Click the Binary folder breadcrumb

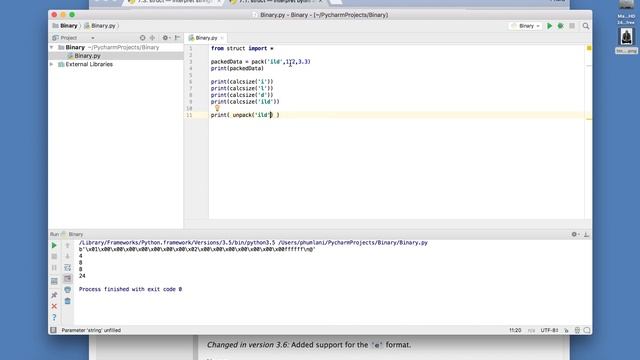click(65, 26)
